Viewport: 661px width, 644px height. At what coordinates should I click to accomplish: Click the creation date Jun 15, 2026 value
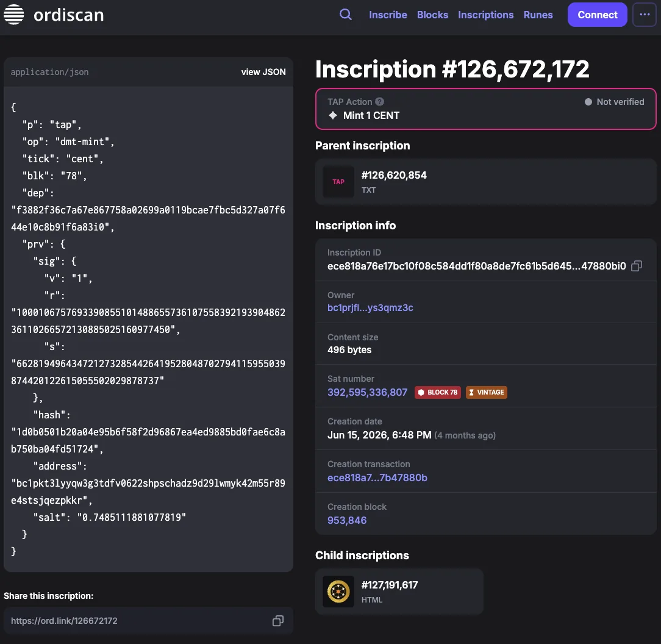coord(379,435)
